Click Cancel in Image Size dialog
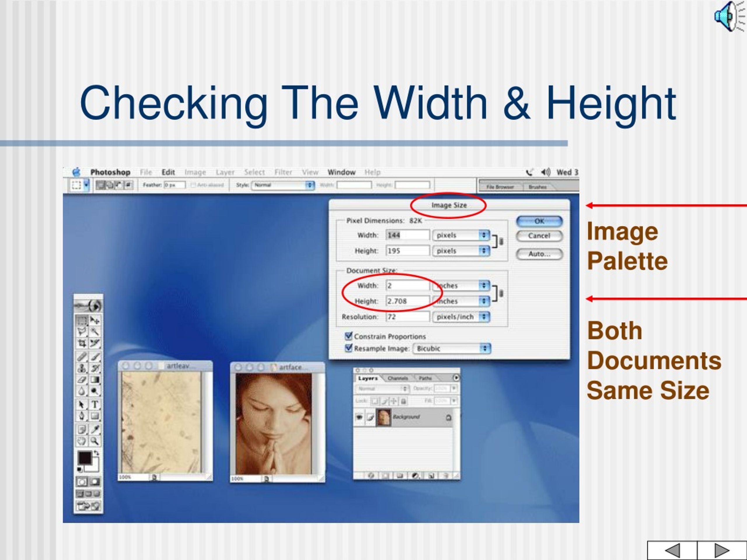The height and width of the screenshot is (560, 747). point(539,236)
